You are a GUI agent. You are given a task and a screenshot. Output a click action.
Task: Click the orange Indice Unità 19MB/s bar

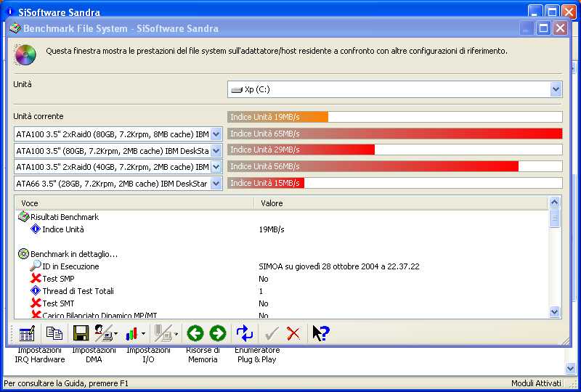pos(278,117)
